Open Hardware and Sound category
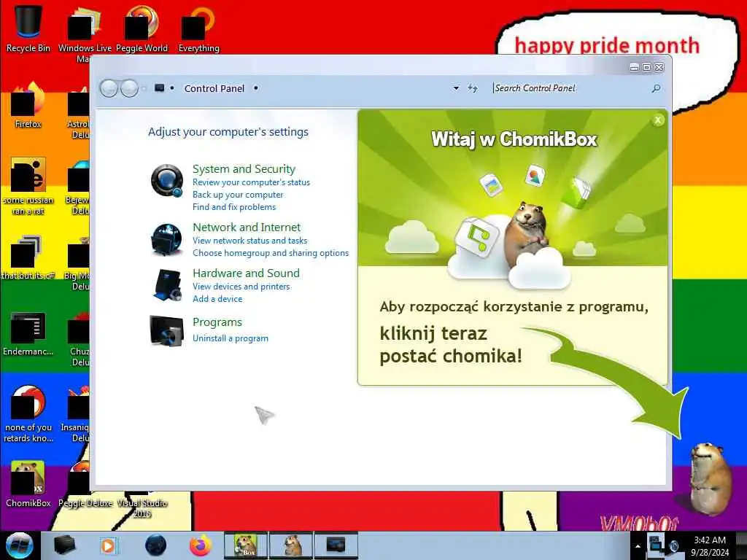The width and height of the screenshot is (747, 560). click(246, 273)
